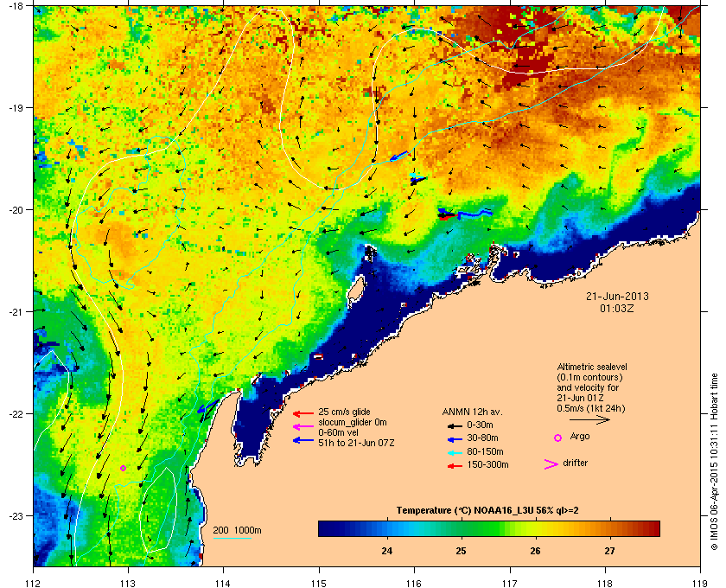The height and width of the screenshot is (588, 726).
Task: Click latitude axis label -18
Action: [16, 6]
